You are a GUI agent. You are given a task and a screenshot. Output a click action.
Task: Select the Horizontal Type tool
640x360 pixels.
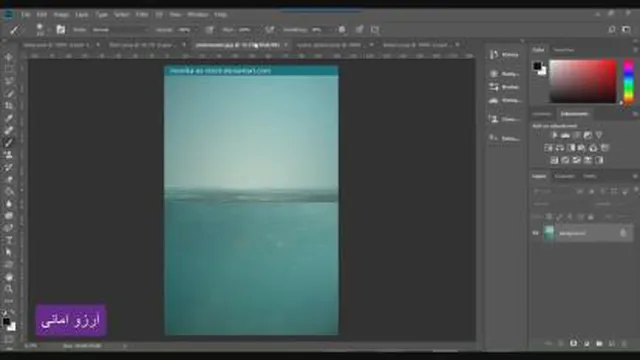click(9, 240)
